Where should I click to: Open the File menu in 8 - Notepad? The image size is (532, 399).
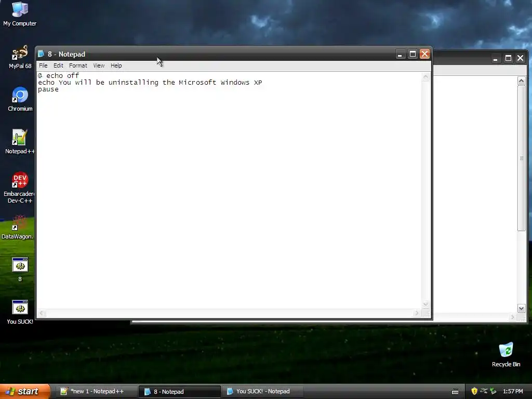43,65
